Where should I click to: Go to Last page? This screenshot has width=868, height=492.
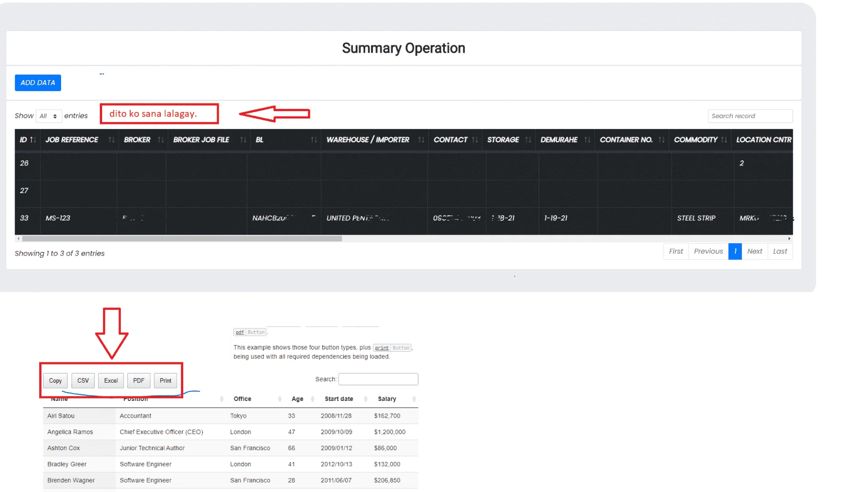coord(780,251)
